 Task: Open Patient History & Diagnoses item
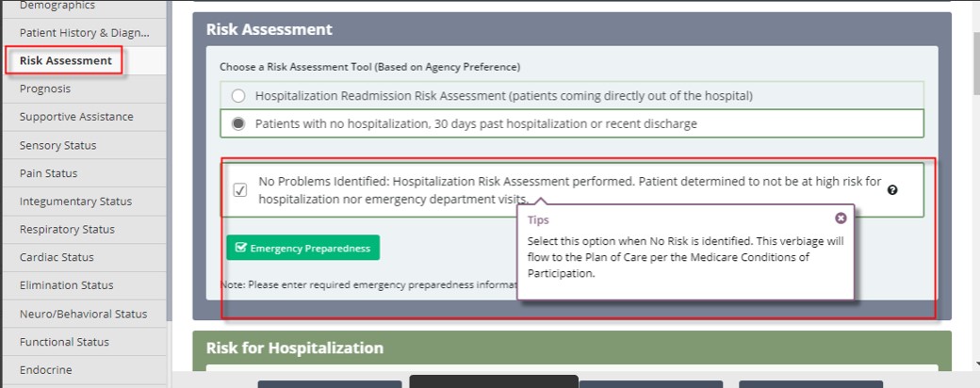[x=84, y=32]
